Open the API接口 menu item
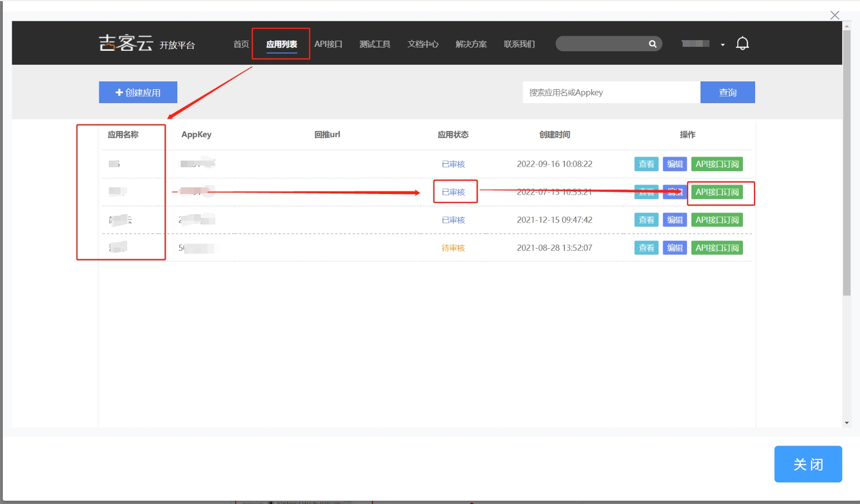Screen dimensions: 860x504 328,44
